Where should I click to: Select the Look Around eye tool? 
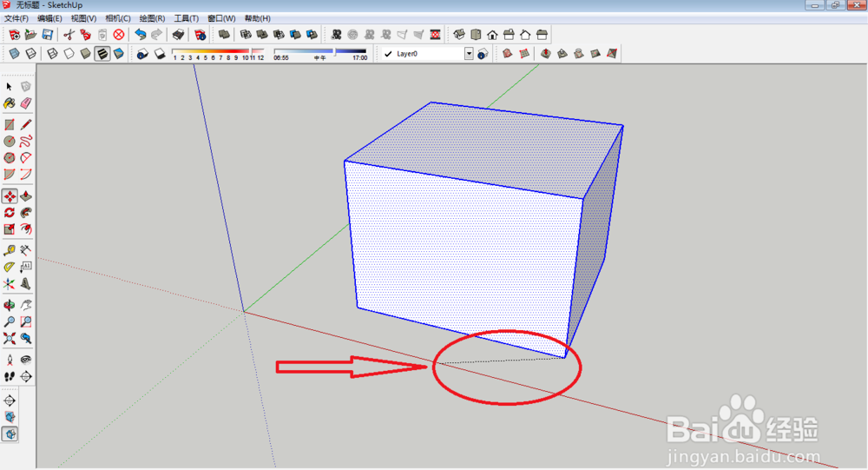click(26, 360)
